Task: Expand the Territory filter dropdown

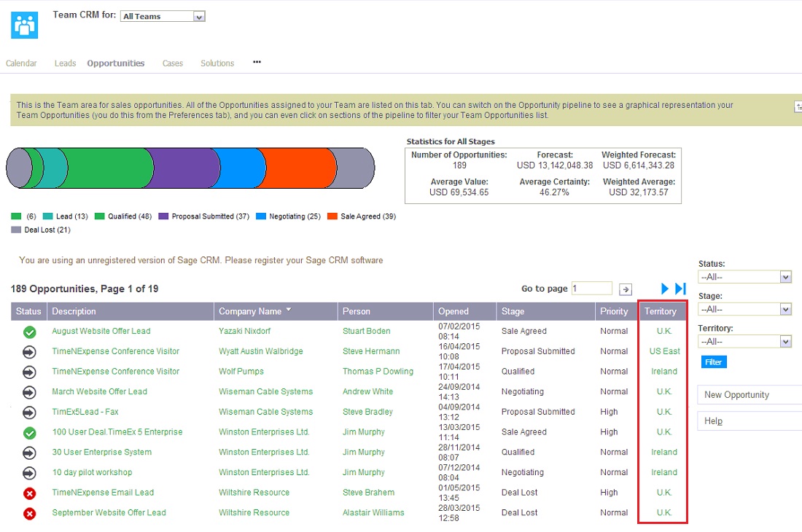Action: click(x=744, y=341)
